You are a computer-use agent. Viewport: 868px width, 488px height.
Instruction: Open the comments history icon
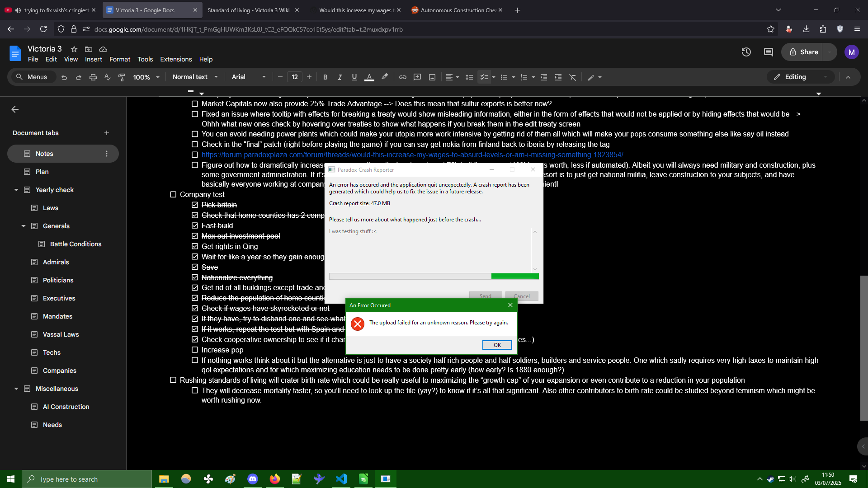point(769,52)
